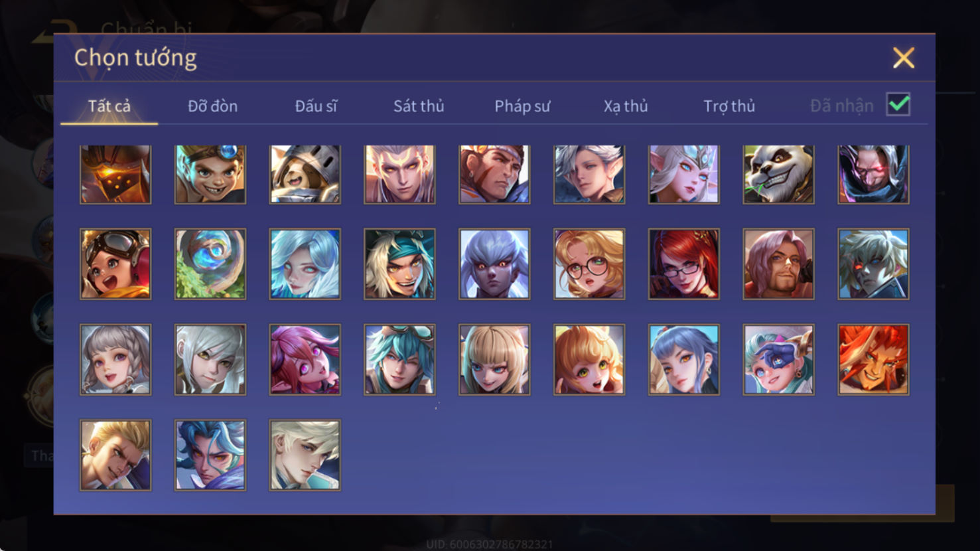Pick the boy with blue goggles on forehead

click(210, 175)
